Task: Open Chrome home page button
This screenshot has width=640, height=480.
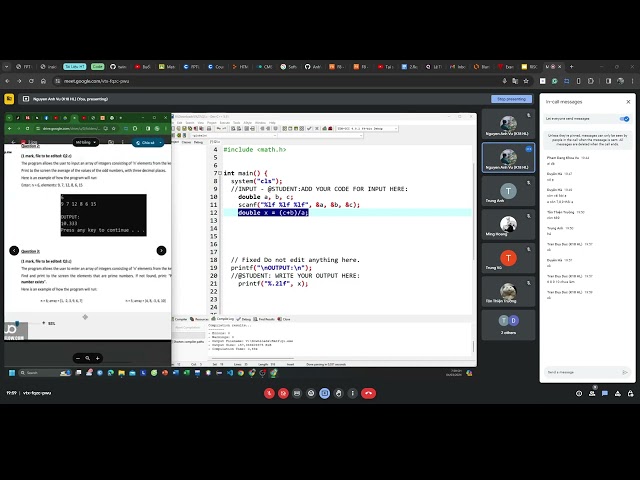Action: (43, 81)
